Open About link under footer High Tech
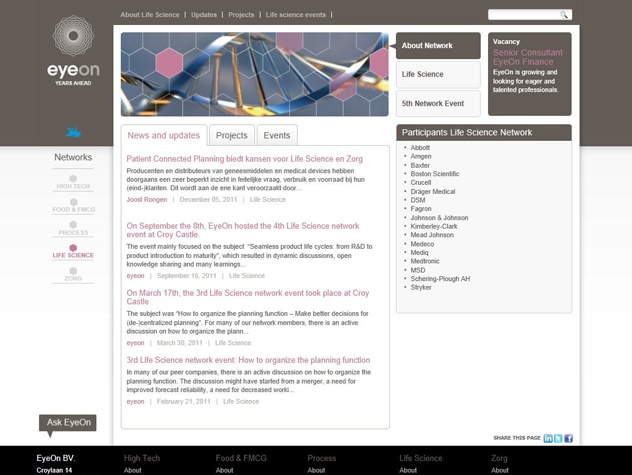Image resolution: width=632 pixels, height=475 pixels. [x=133, y=471]
